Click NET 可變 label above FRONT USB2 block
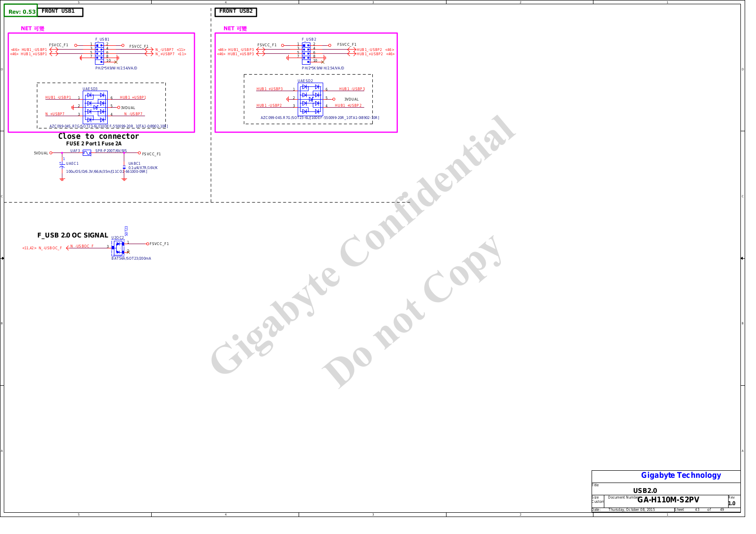756x534 pixels. point(235,28)
